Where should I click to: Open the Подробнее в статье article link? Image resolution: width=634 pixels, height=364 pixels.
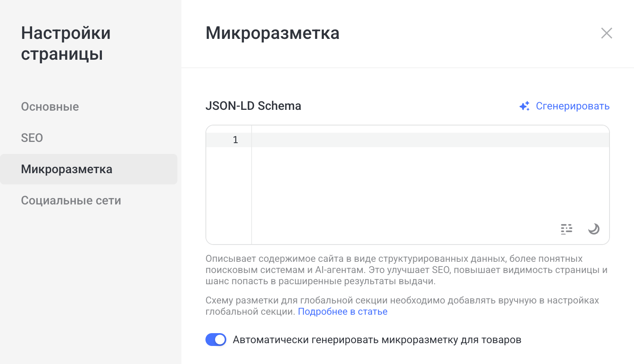coord(343,311)
